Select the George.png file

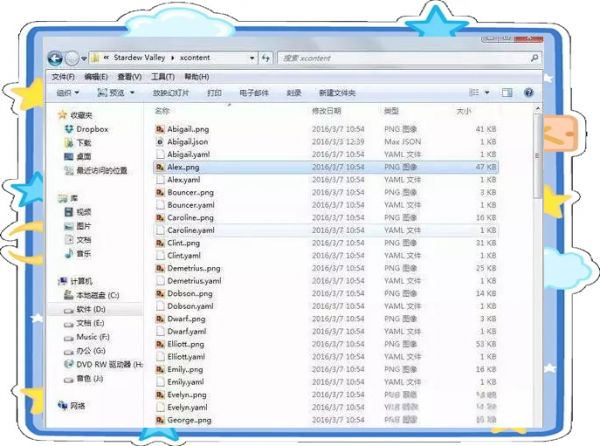189,420
